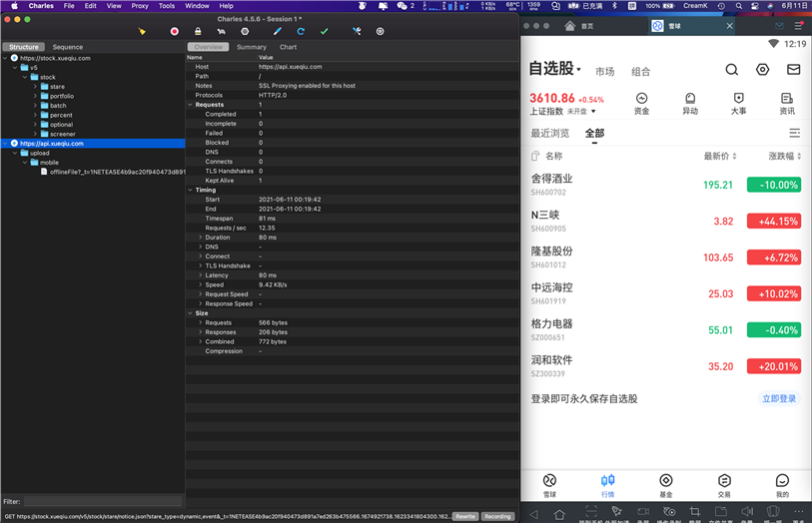Open 资讯 news icon
The width and height of the screenshot is (812, 523).
pyautogui.click(x=787, y=104)
